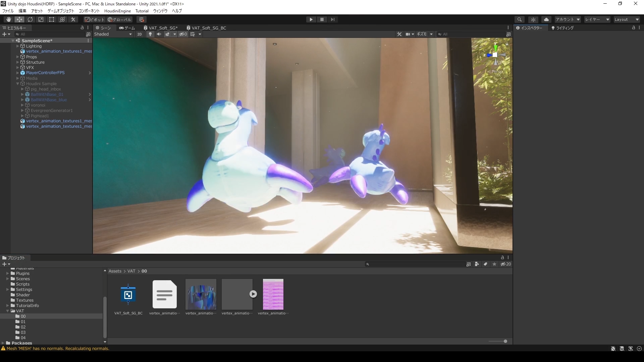
Task: Toggle scene lighting bulb icon
Action: [x=150, y=34]
